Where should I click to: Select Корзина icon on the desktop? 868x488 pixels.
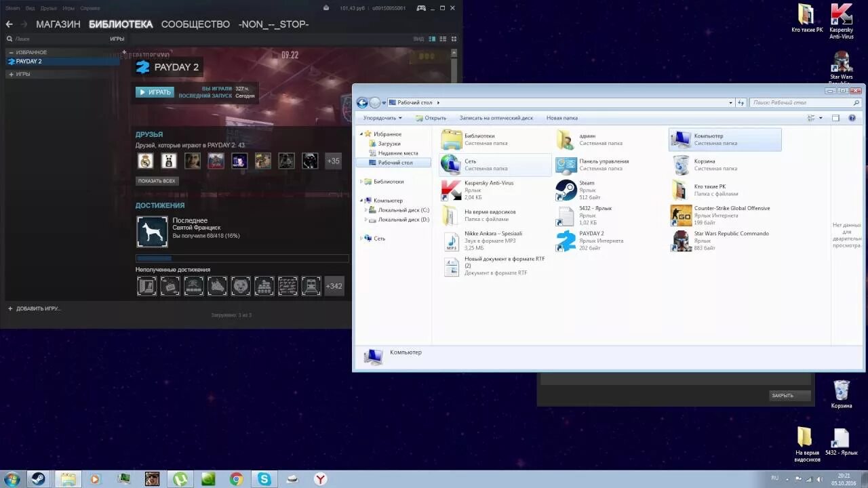(x=842, y=394)
